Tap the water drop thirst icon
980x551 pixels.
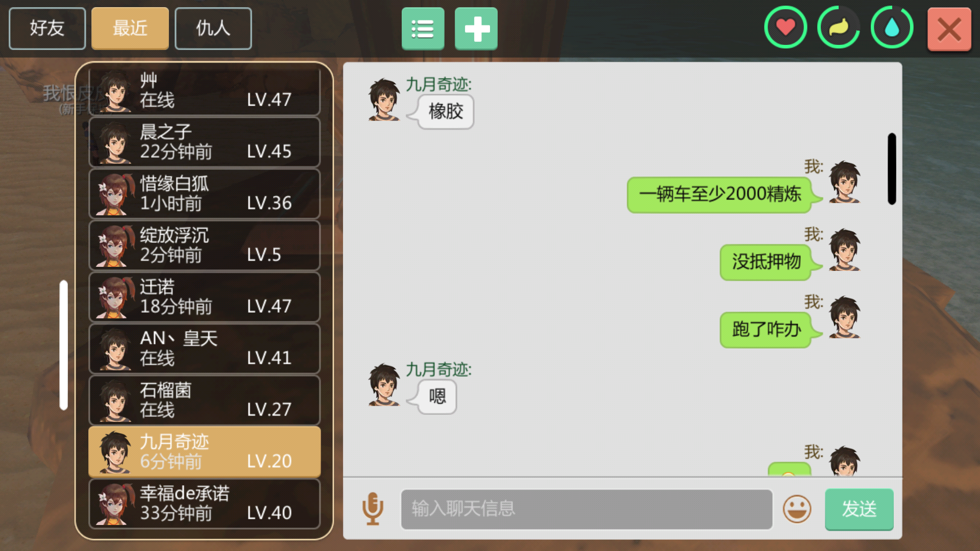(892, 28)
